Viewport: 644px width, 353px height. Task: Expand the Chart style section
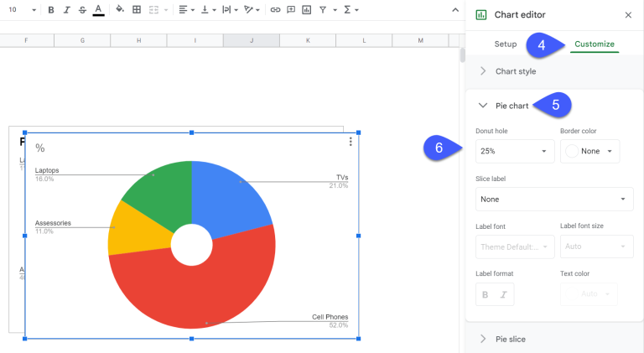click(x=515, y=71)
